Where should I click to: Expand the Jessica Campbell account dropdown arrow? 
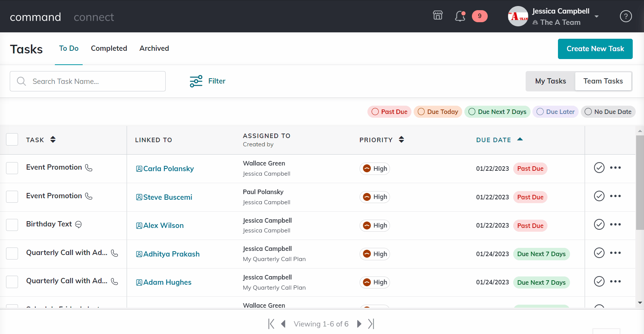click(596, 17)
